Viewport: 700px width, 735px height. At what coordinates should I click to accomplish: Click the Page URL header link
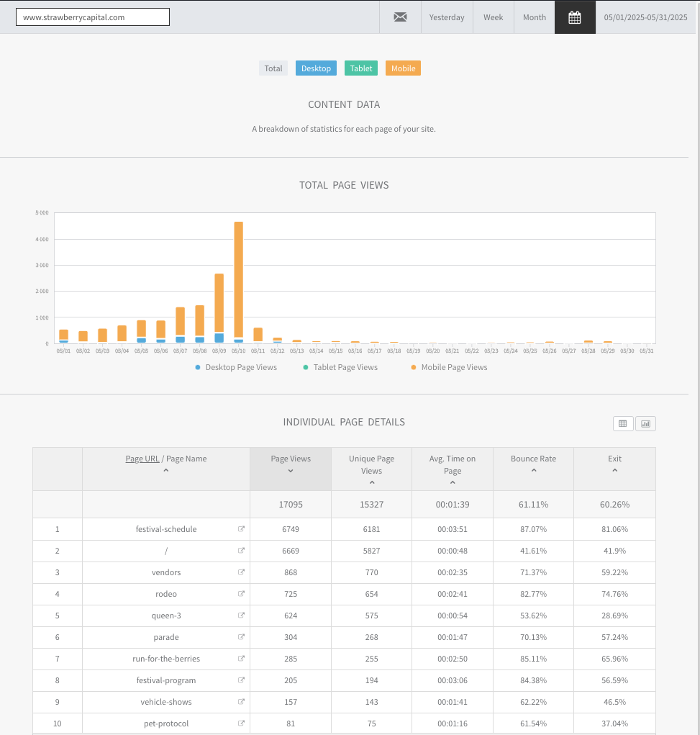point(142,459)
